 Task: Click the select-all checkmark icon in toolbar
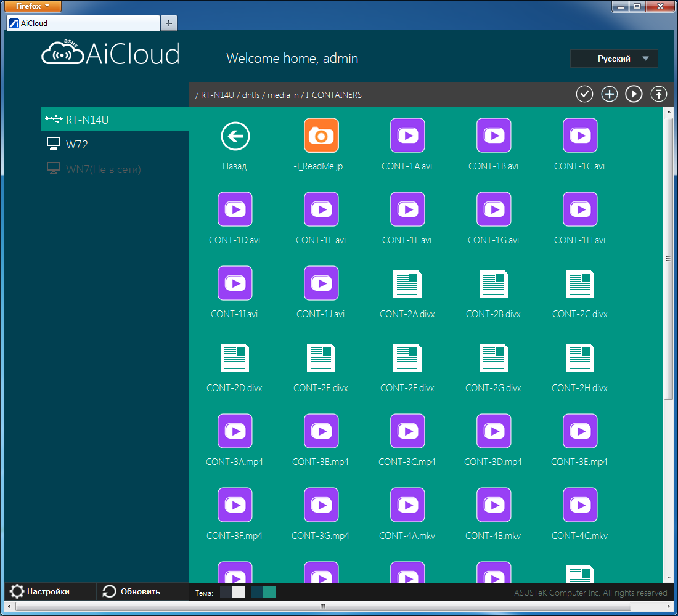point(584,94)
